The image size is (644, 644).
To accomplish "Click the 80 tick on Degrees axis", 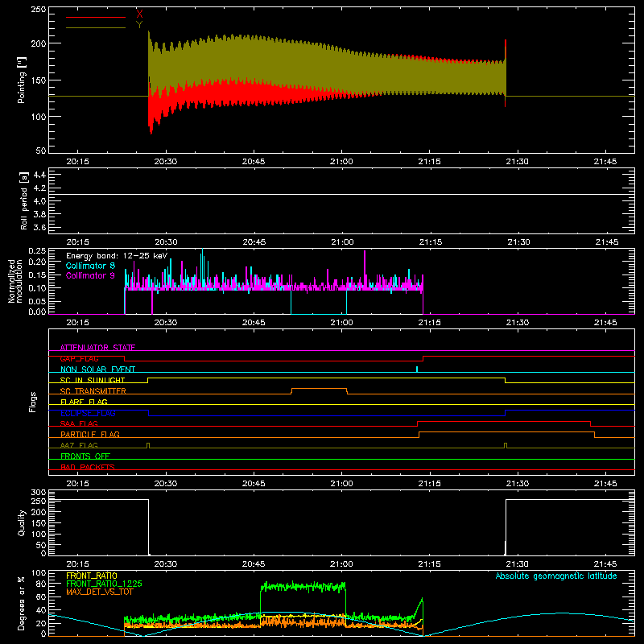I will tap(41, 584).
